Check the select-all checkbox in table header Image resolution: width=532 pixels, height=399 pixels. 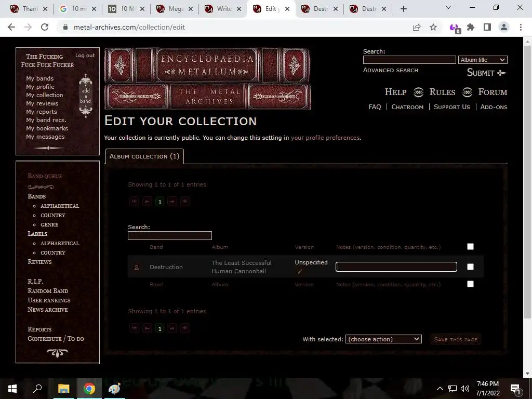click(x=470, y=247)
